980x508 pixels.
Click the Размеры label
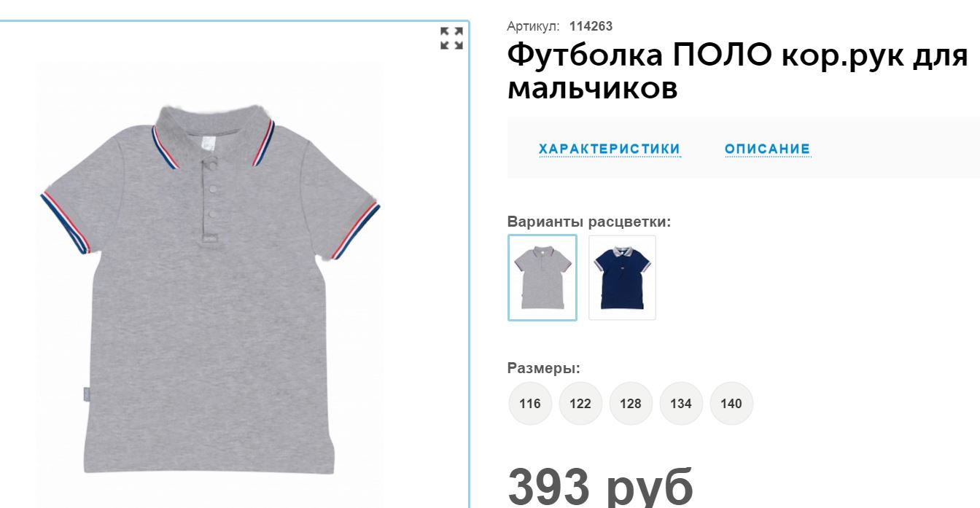click(544, 368)
